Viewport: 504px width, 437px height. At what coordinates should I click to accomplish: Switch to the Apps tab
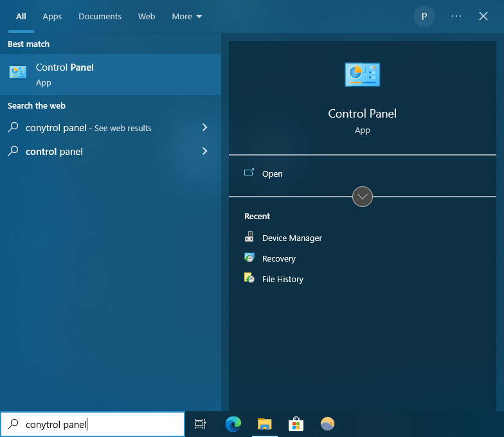click(52, 17)
